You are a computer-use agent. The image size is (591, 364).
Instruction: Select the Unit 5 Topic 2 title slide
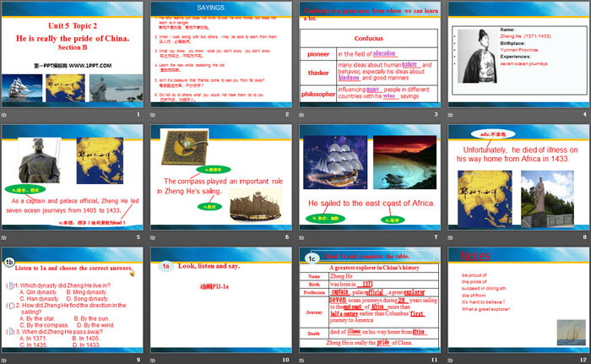73,53
